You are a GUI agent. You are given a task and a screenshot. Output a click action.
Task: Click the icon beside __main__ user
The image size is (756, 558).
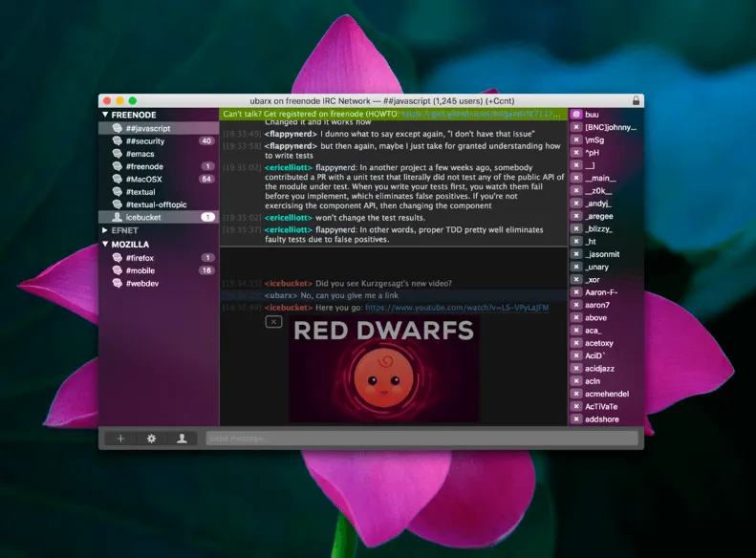pyautogui.click(x=576, y=178)
